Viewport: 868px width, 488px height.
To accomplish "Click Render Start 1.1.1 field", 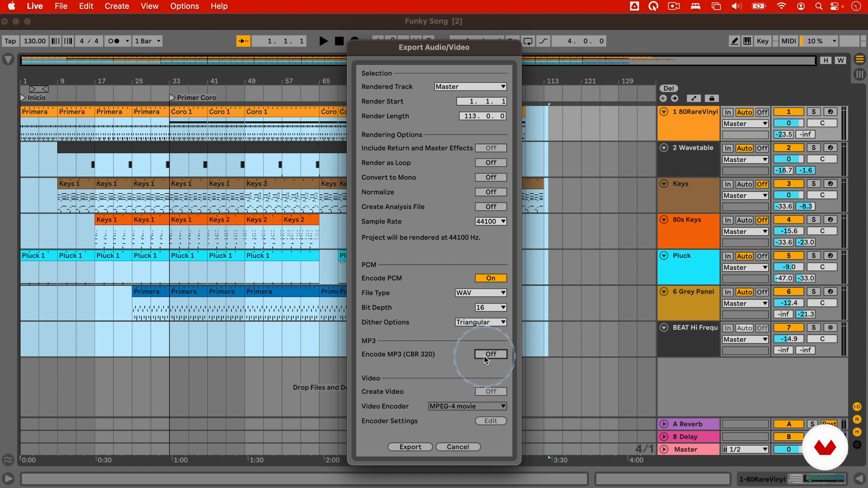I will coord(481,101).
